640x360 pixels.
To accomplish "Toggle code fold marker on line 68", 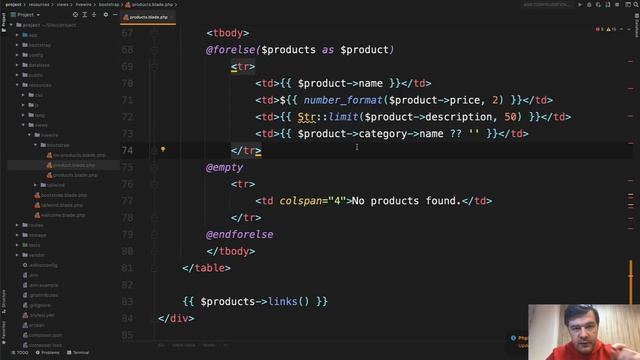I will pos(155,50).
